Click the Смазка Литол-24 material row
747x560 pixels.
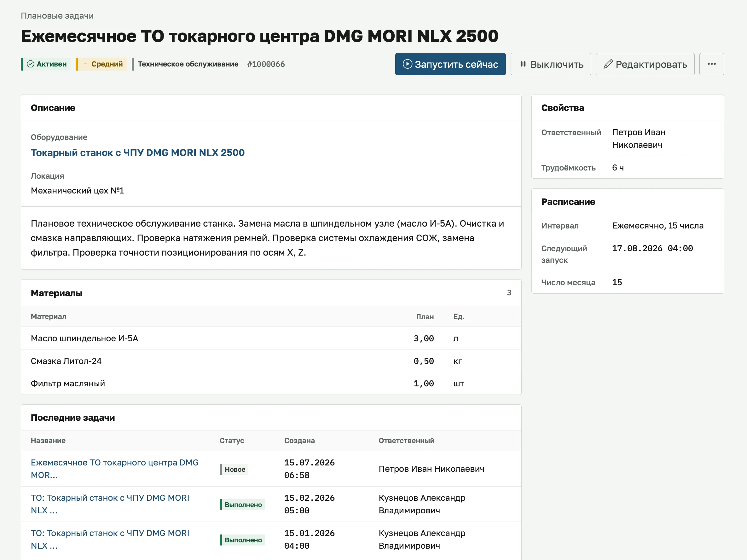pos(271,361)
